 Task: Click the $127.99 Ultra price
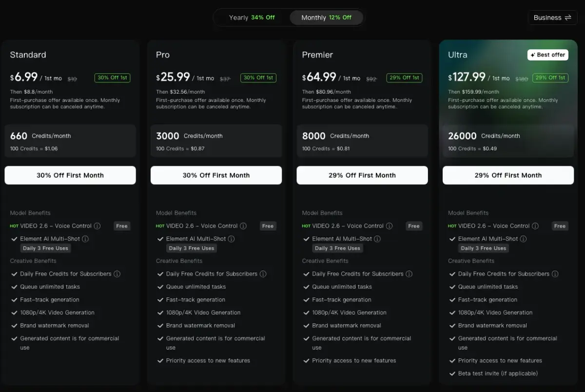point(467,77)
